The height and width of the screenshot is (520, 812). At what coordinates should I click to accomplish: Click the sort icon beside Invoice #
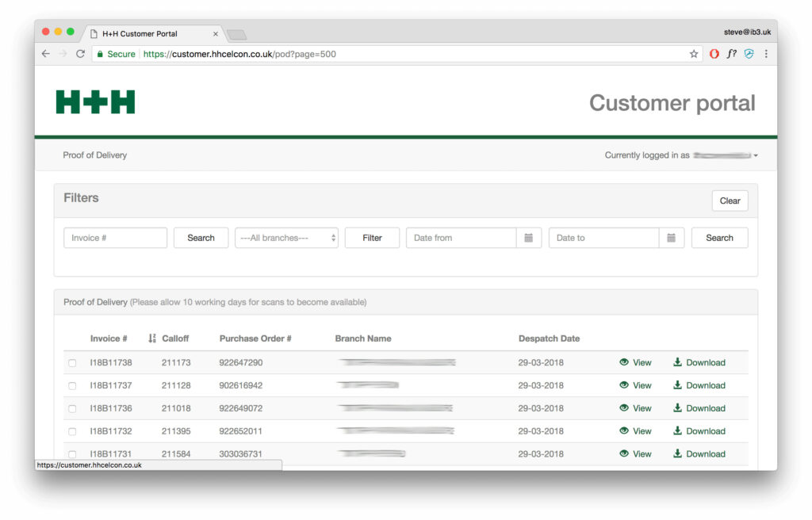[x=152, y=338]
